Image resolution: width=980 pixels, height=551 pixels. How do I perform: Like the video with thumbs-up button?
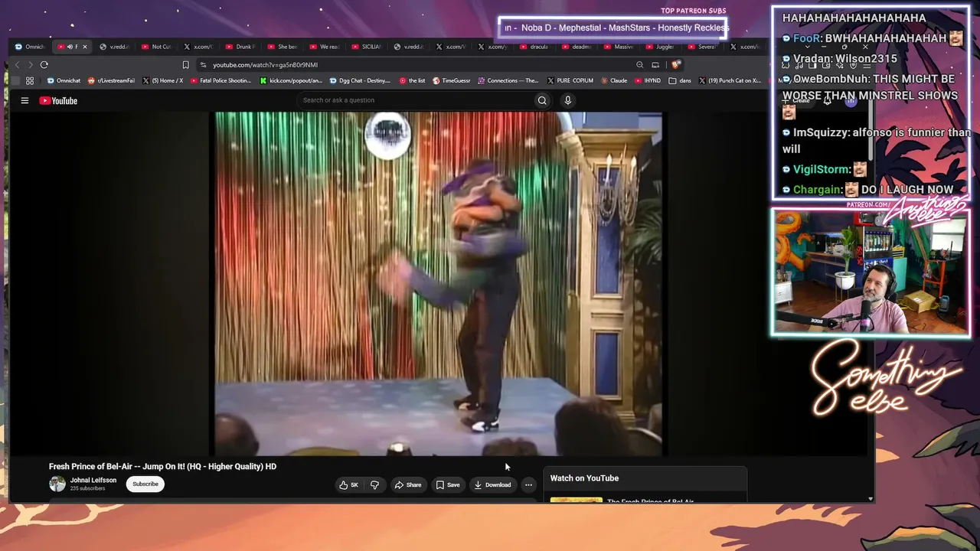(x=349, y=484)
